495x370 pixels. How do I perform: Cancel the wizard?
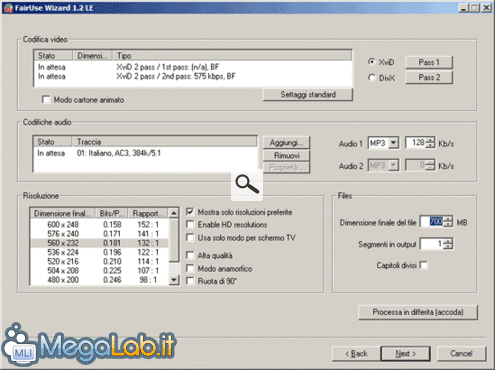pyautogui.click(x=461, y=354)
